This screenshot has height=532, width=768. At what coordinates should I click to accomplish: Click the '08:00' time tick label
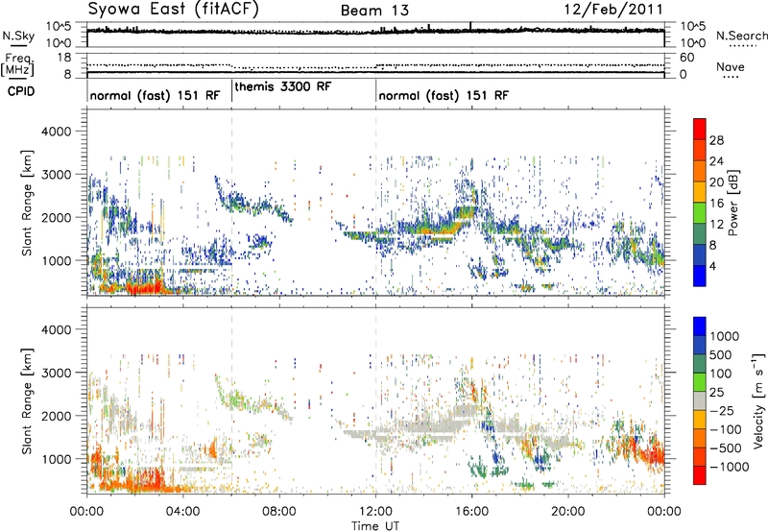pos(278,512)
